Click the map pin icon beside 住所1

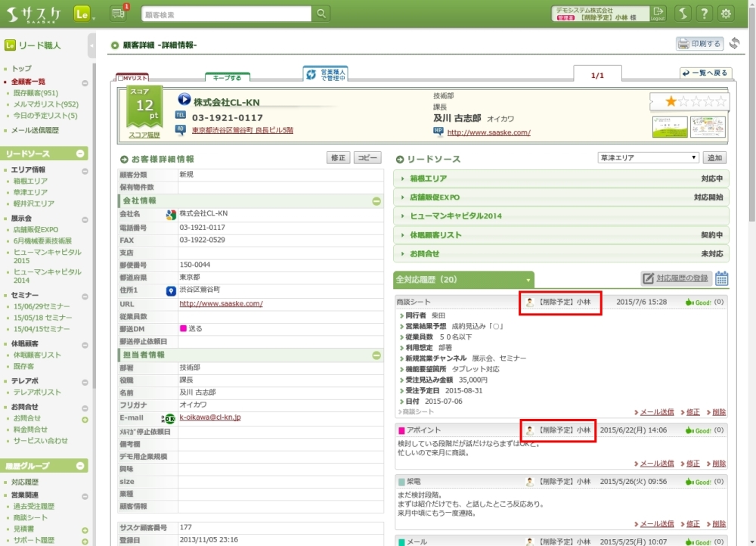click(171, 290)
